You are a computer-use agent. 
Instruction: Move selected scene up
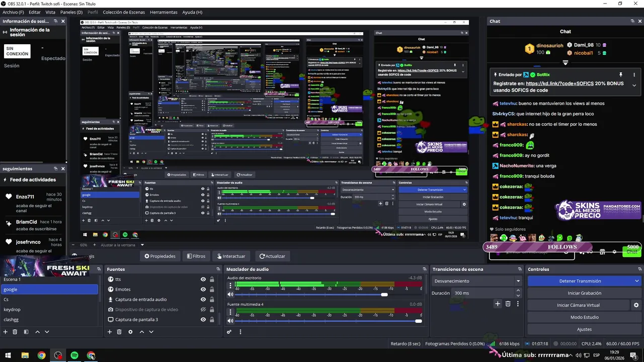[37, 332]
